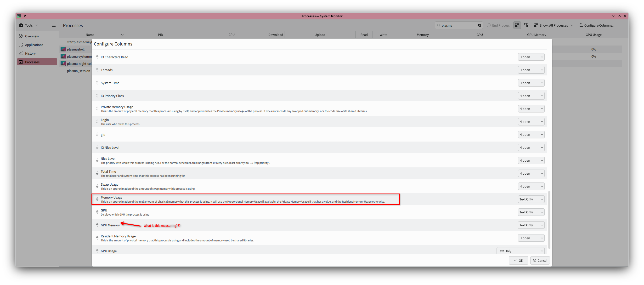Viewport: 644px width, 285px height.
Task: Open the Memory Usage display mode dropdown
Action: [531, 199]
